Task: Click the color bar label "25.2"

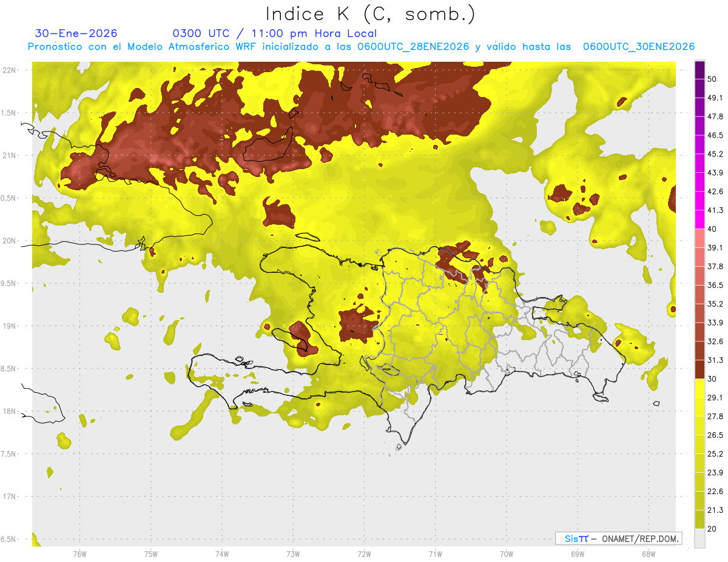Action: tap(715, 454)
